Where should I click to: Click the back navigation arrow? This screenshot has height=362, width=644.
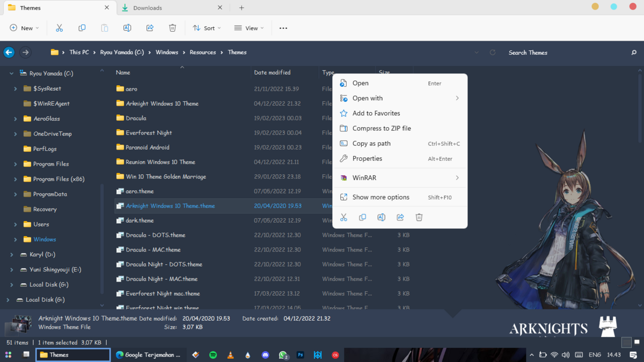pos(9,53)
